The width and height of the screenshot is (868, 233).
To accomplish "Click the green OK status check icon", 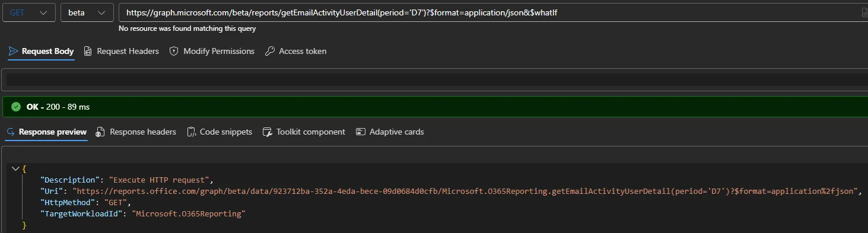I will (16, 107).
